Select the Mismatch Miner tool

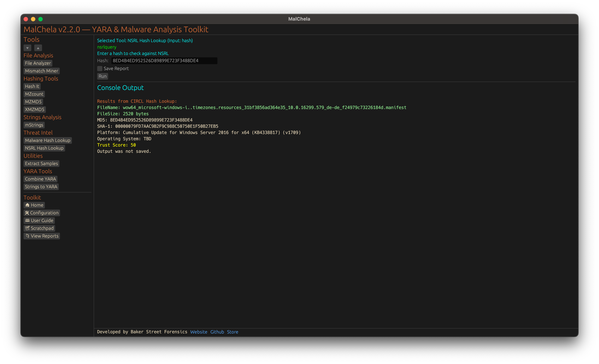pos(42,71)
